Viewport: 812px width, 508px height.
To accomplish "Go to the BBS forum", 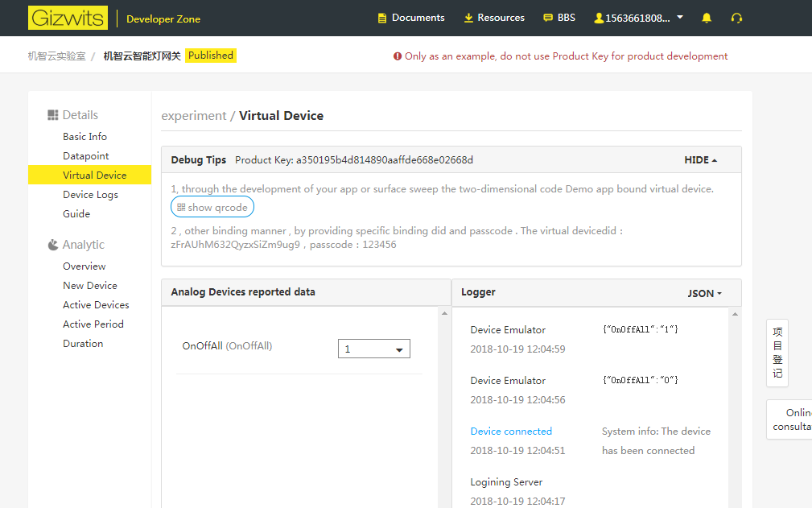I will [x=559, y=18].
